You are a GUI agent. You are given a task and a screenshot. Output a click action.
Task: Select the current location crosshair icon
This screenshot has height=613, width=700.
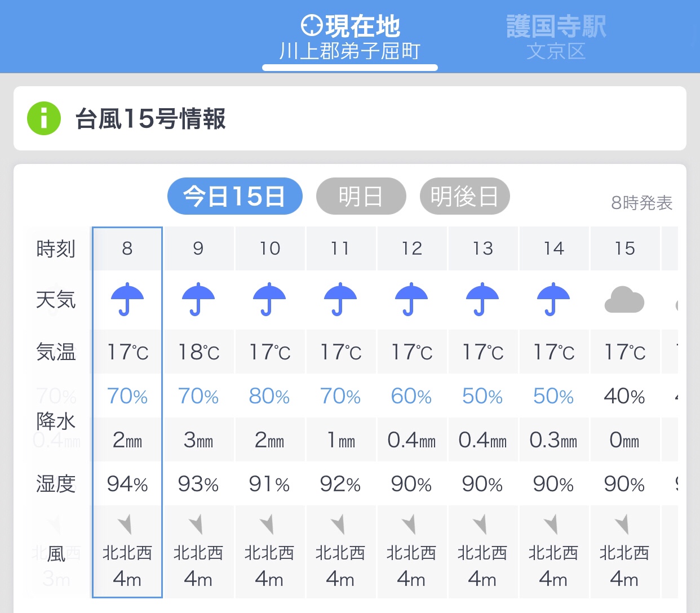point(312,25)
